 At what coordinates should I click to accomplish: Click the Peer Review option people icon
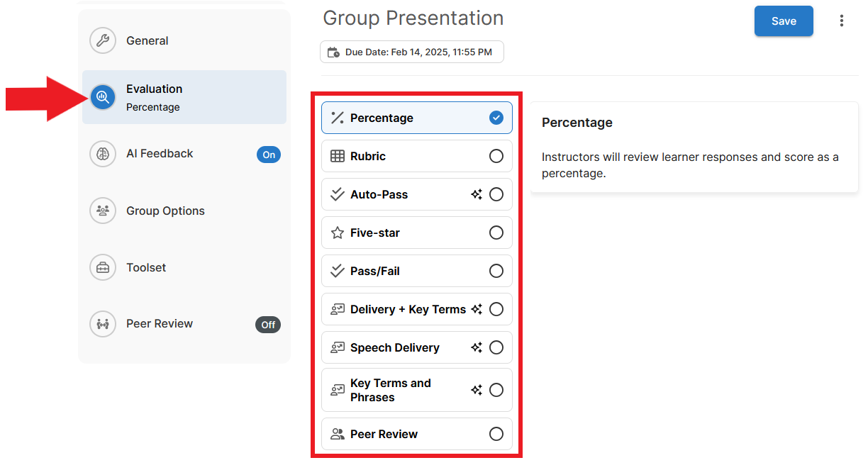338,434
